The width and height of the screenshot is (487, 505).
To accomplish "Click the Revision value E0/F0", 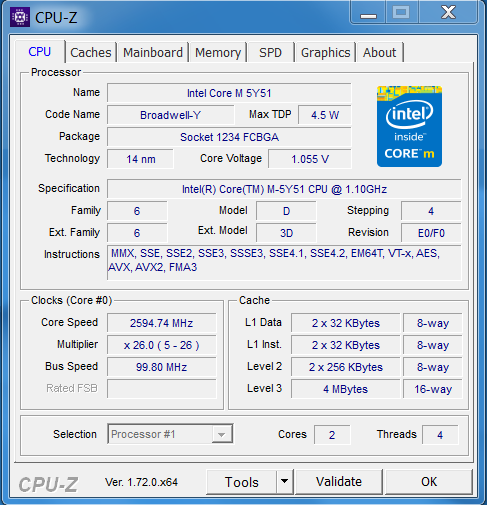I will pyautogui.click(x=431, y=233).
